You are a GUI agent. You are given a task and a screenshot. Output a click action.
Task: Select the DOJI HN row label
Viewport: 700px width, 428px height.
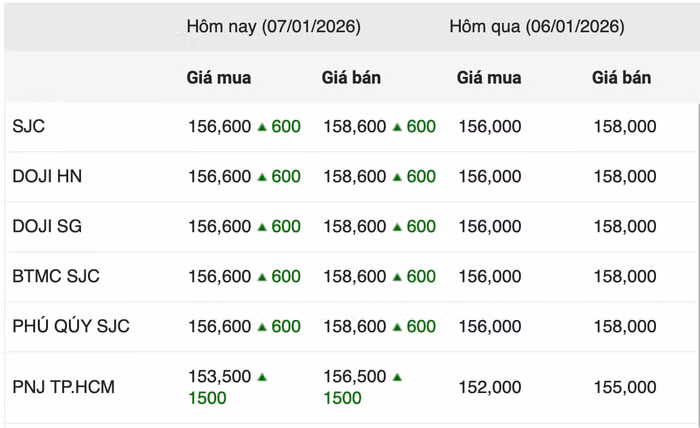pos(47,177)
